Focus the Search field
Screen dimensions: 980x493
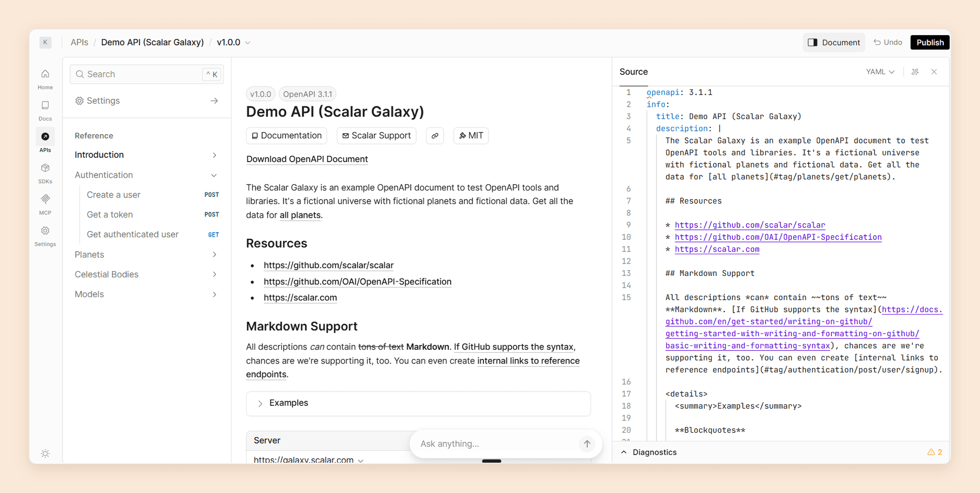[x=146, y=74]
